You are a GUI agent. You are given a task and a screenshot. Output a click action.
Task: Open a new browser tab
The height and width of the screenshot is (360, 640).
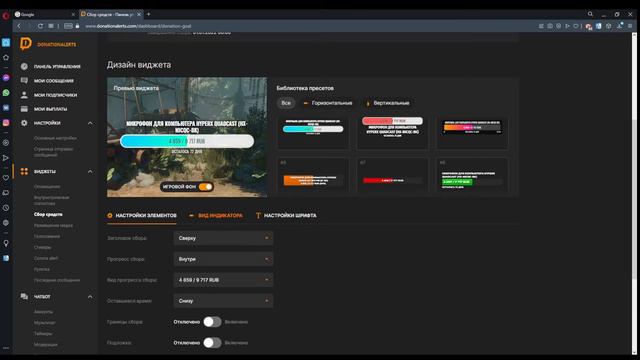tap(149, 14)
